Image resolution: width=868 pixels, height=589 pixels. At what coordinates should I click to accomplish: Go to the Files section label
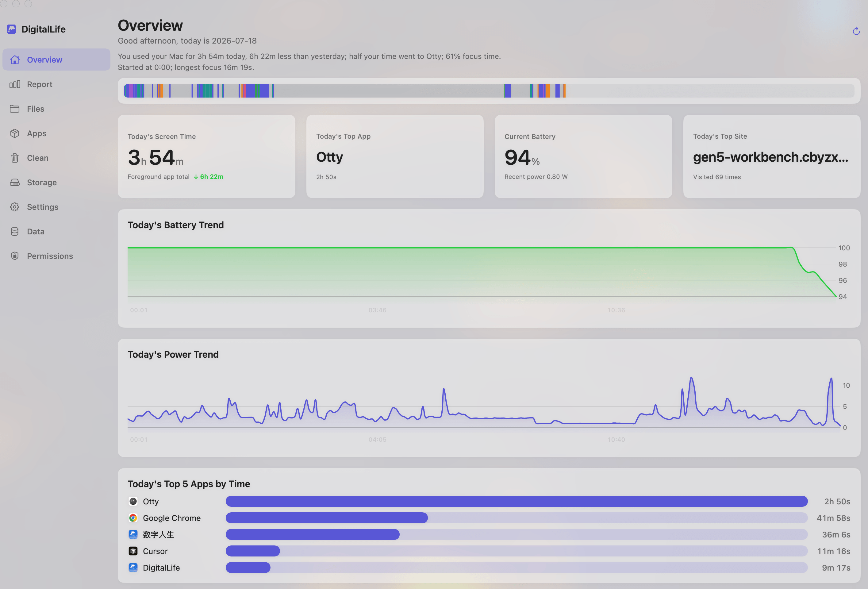36,109
